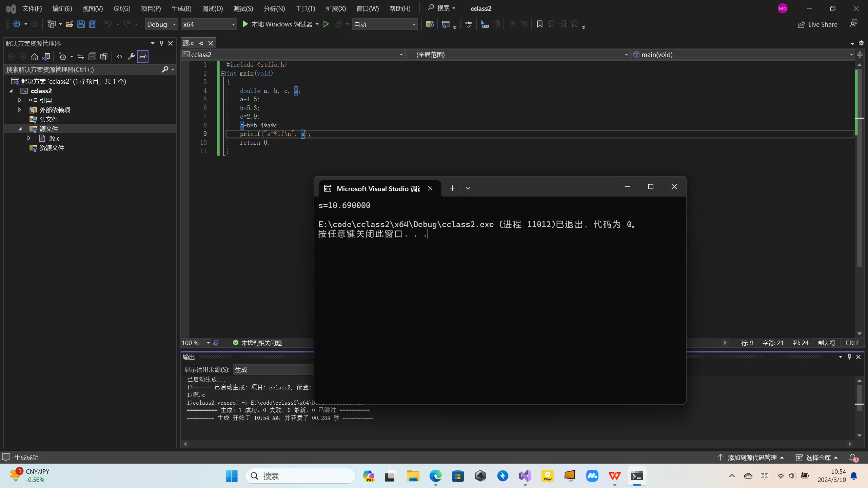Click the Live Share button
Viewport: 868px width, 488px height.
pos(817,24)
